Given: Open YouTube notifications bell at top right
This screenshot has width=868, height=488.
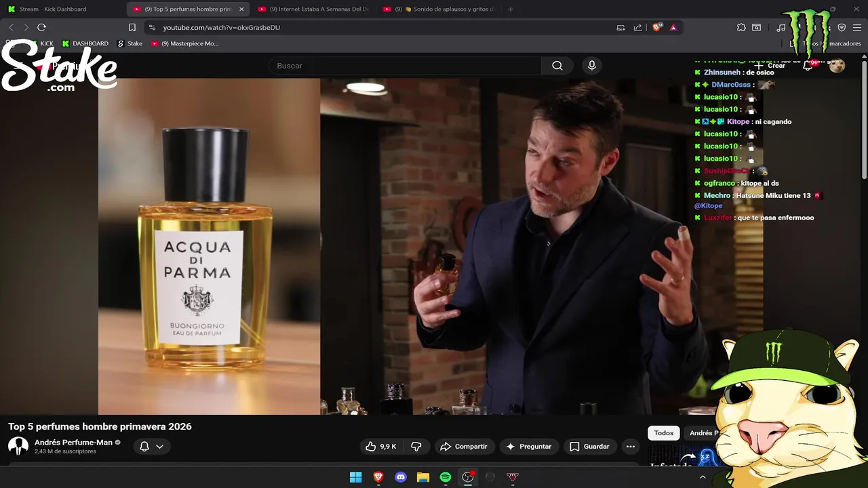Looking at the screenshot, I should point(808,66).
